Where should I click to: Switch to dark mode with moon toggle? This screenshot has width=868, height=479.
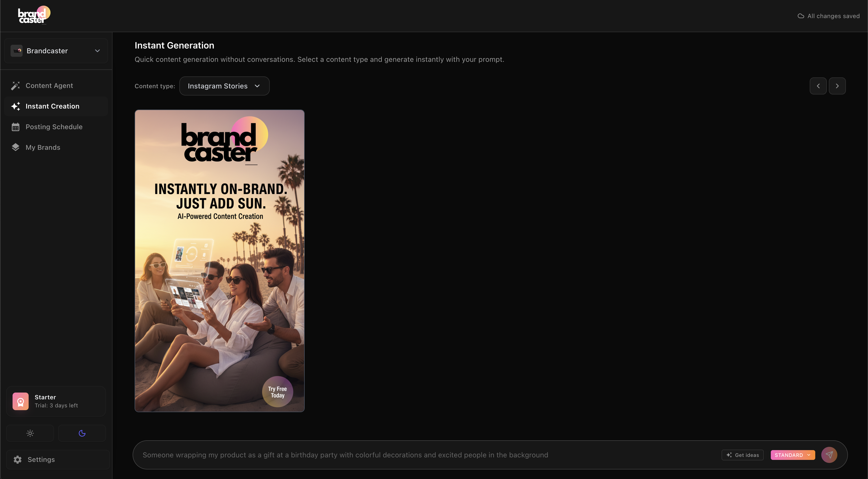click(82, 433)
